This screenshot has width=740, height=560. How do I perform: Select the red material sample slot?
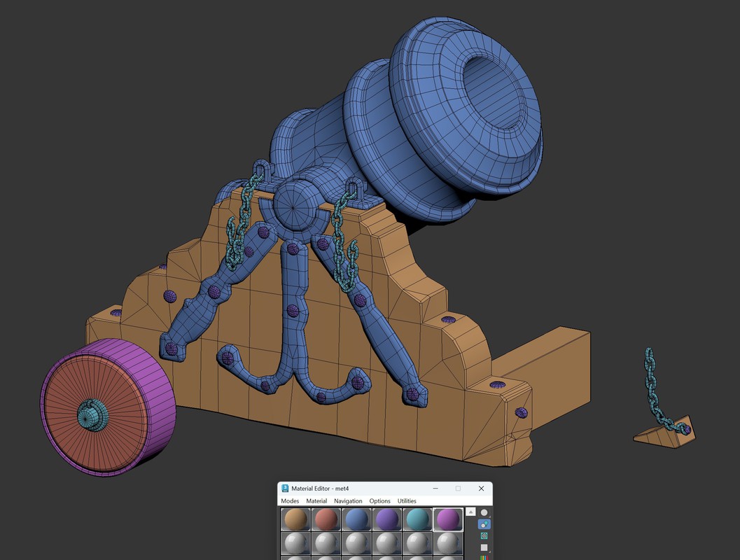(326, 519)
